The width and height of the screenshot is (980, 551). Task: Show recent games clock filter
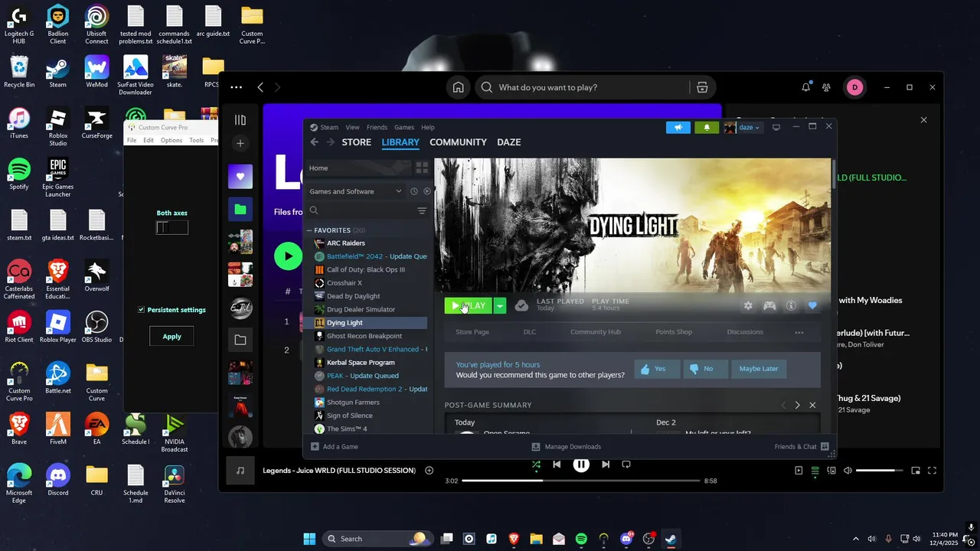point(413,191)
